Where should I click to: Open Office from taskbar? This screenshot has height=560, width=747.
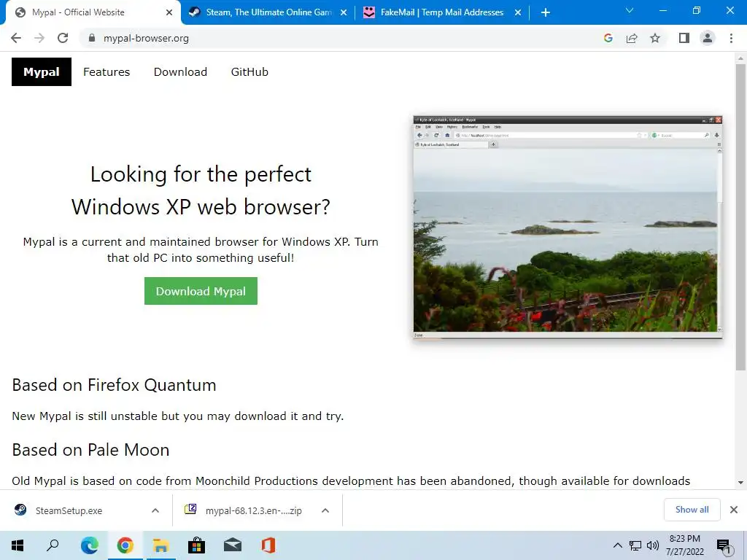pyautogui.click(x=268, y=545)
